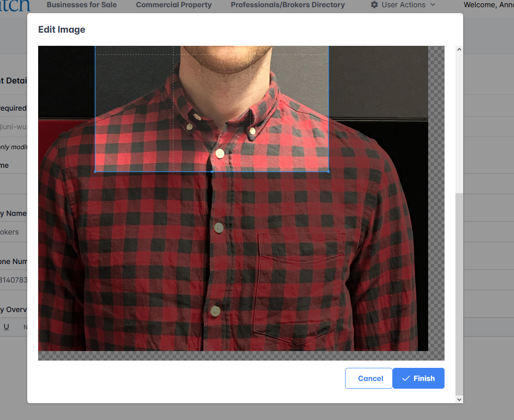This screenshot has width=514, height=420.
Task: Select the bottom-left crop corner handle
Action: [x=95, y=172]
